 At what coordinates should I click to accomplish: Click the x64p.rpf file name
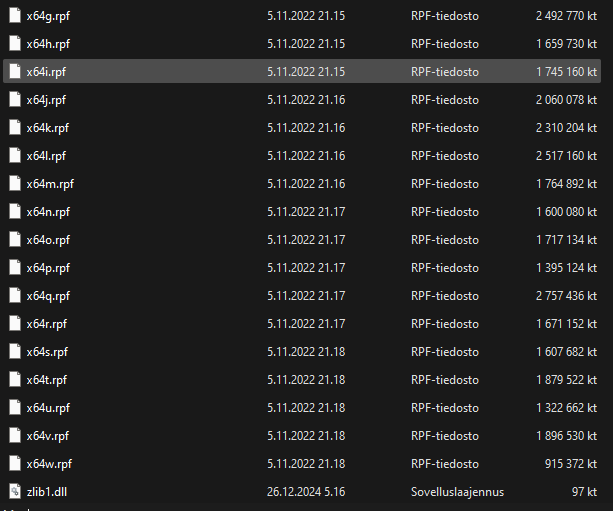point(48,268)
